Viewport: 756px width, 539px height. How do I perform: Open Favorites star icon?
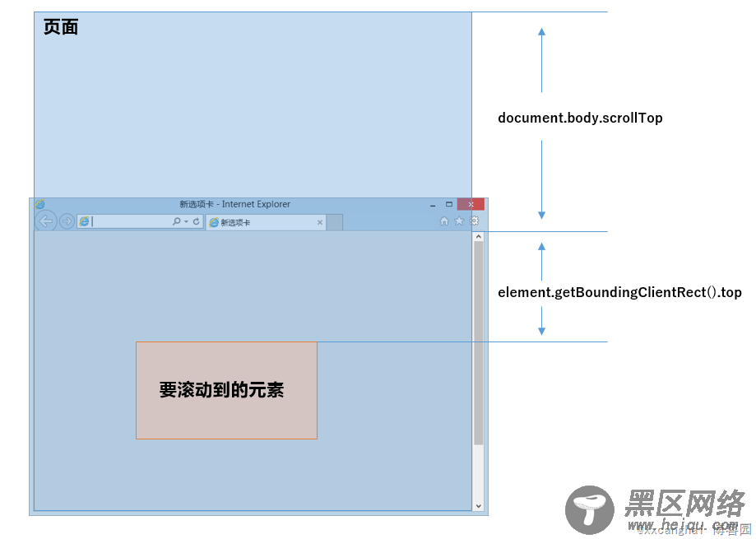[x=459, y=221]
